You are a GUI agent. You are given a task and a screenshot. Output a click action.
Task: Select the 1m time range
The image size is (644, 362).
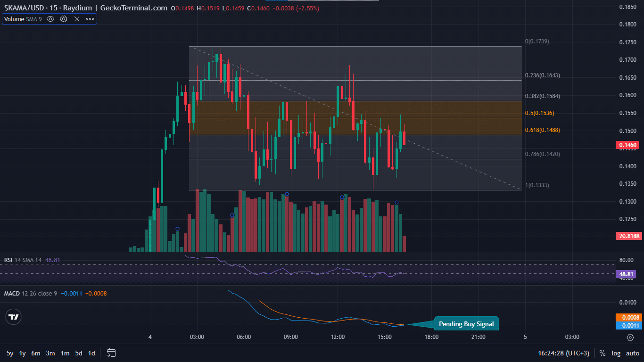(65, 353)
